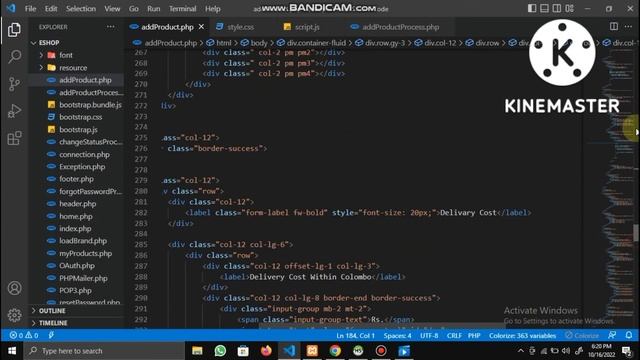640x360 pixels.
Task: Open the Run menu
Action: pyautogui.click(x=153, y=9)
